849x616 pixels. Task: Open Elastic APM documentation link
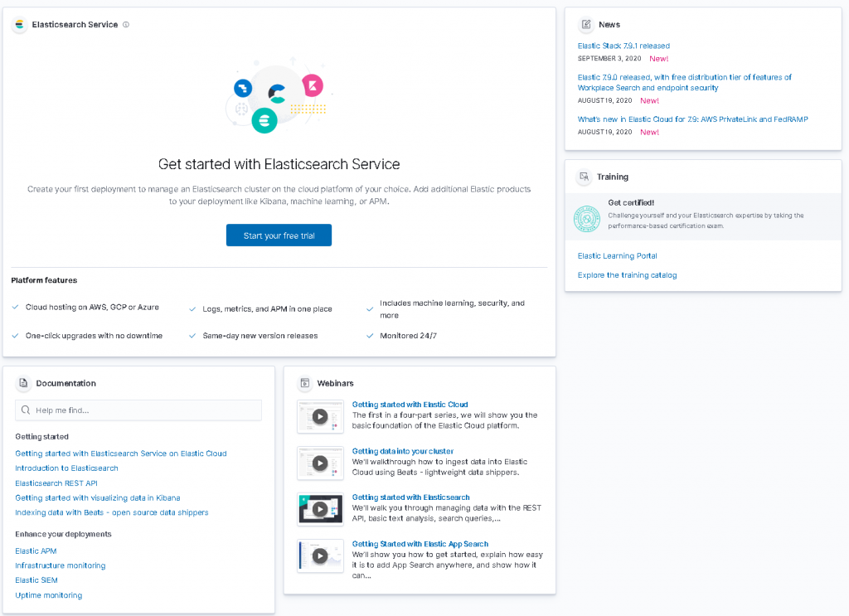click(36, 551)
